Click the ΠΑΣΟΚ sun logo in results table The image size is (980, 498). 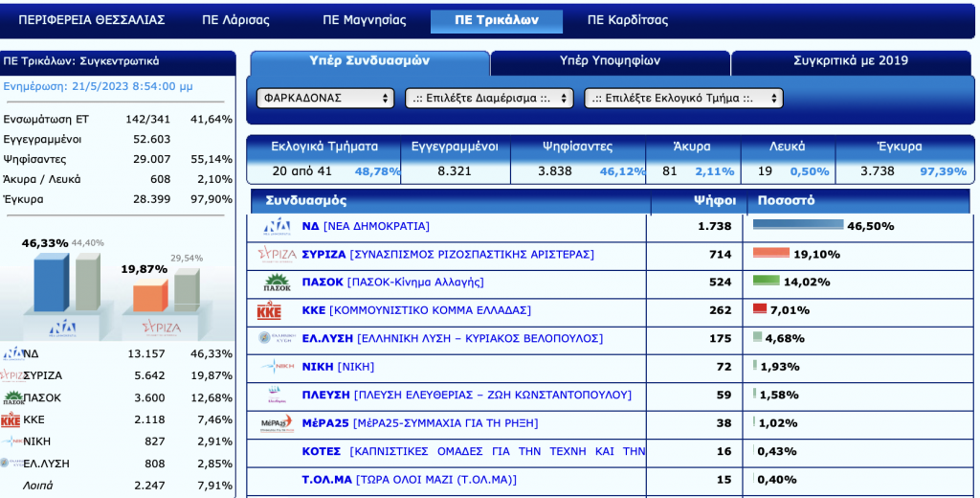click(277, 283)
